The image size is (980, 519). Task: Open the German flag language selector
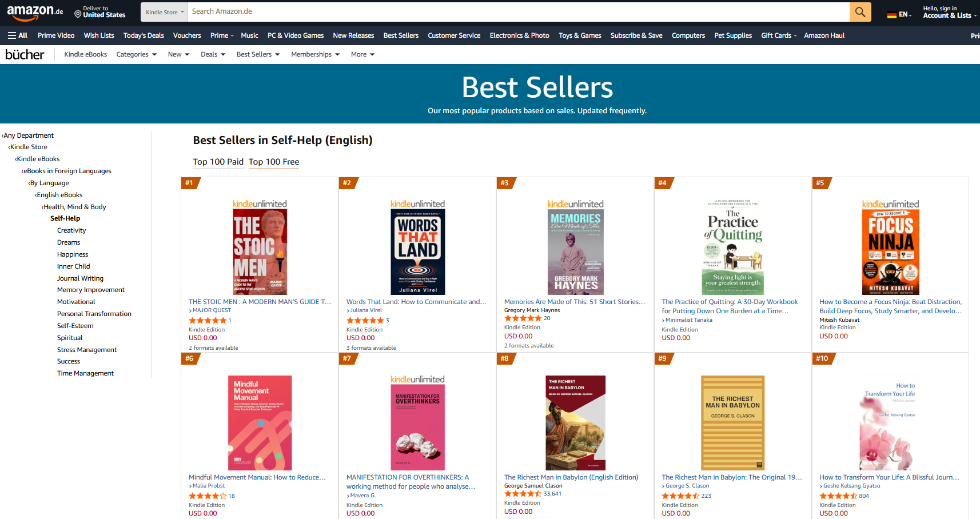[899, 14]
